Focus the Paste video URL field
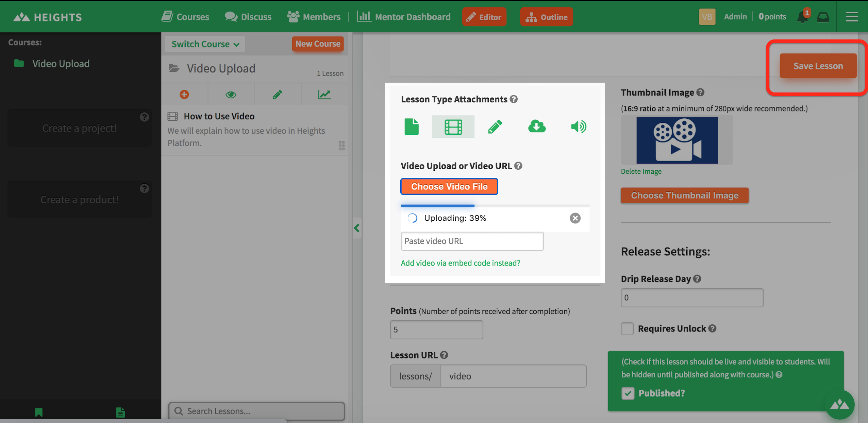The height and width of the screenshot is (423, 868). coord(472,241)
